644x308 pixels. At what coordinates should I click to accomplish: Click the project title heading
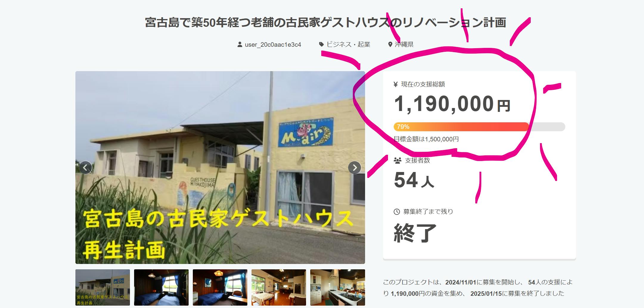[x=325, y=23]
